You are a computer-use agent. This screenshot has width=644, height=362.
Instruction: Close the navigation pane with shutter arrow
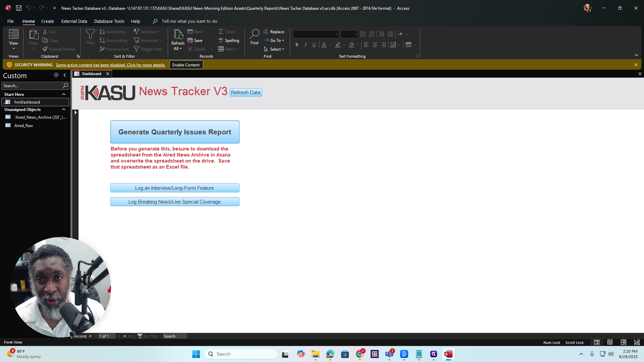65,75
